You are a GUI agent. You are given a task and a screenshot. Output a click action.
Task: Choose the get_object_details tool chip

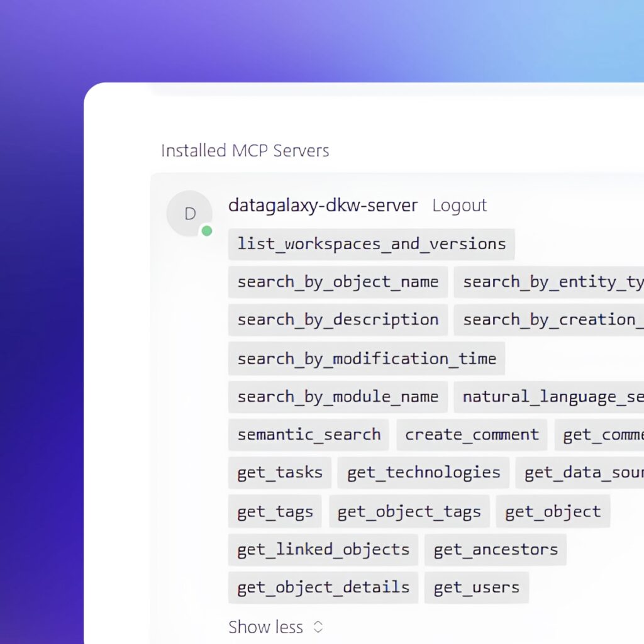click(323, 587)
